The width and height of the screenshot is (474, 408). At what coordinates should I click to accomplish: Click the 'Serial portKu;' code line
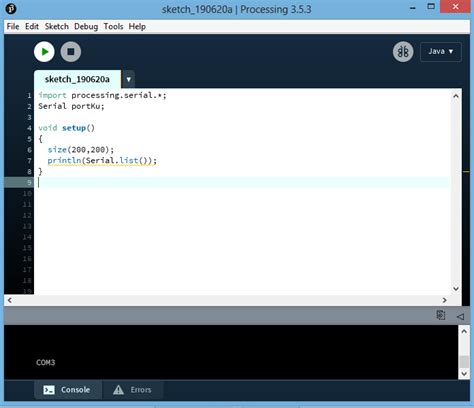click(71, 106)
